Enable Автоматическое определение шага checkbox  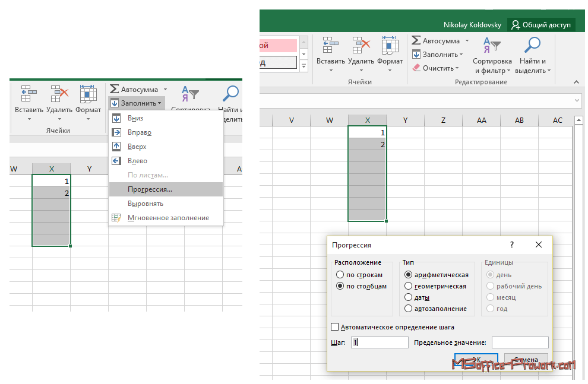[335, 326]
